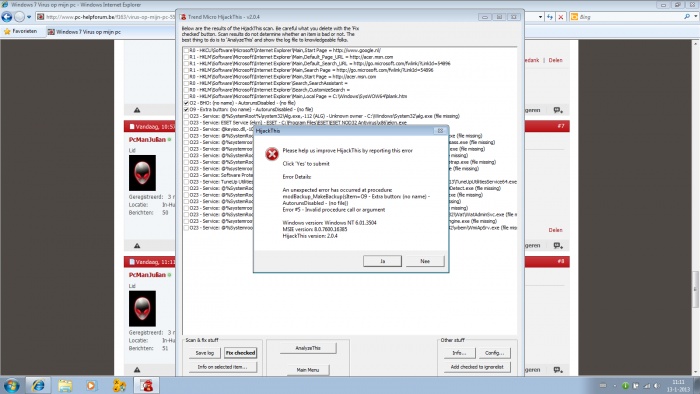Click 'Ja' in HijackThis error dialog

pos(382,261)
